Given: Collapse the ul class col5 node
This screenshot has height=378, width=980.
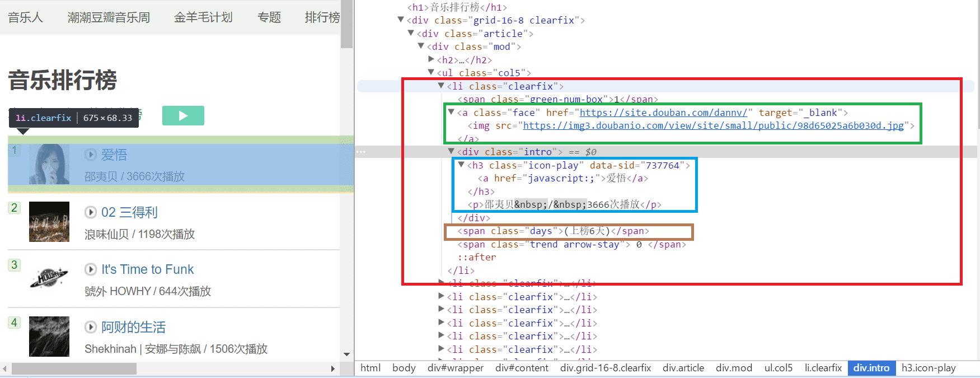Looking at the screenshot, I should click(431, 72).
